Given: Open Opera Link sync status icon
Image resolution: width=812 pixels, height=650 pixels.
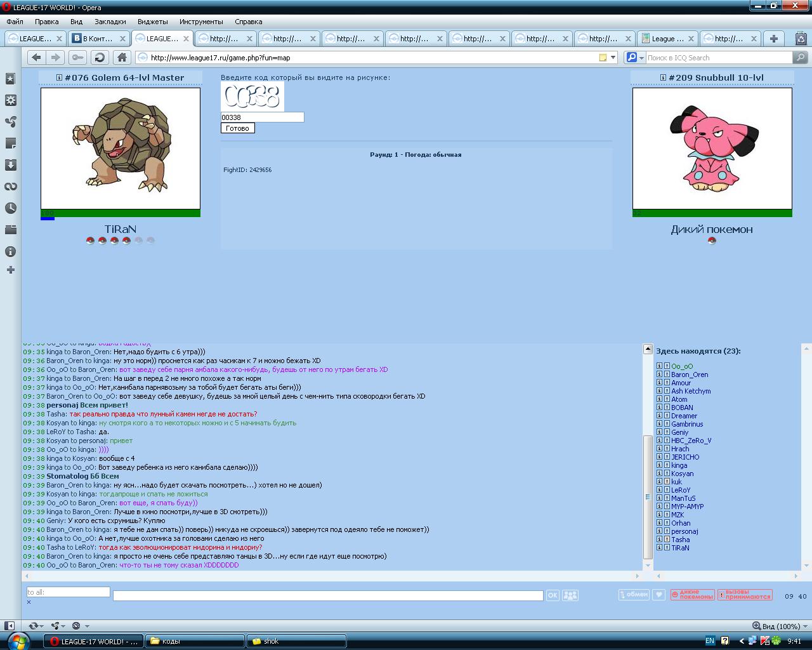Looking at the screenshot, I should tap(33, 626).
